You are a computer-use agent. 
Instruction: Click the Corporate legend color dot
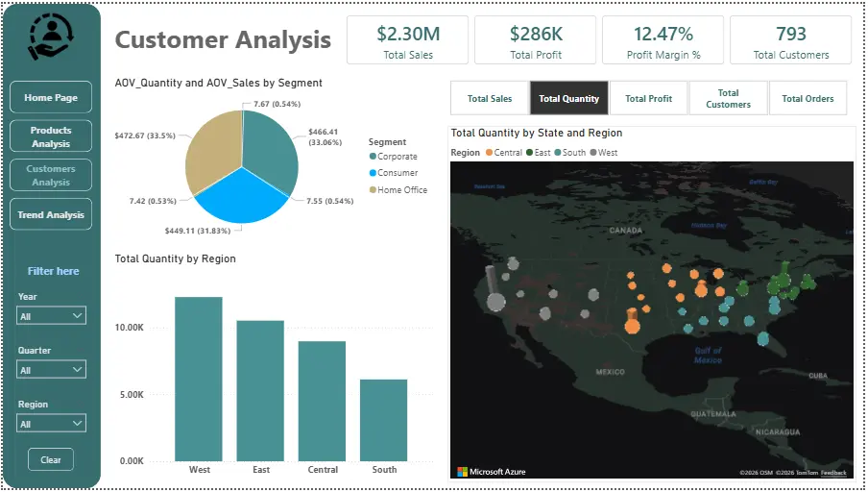coord(373,157)
